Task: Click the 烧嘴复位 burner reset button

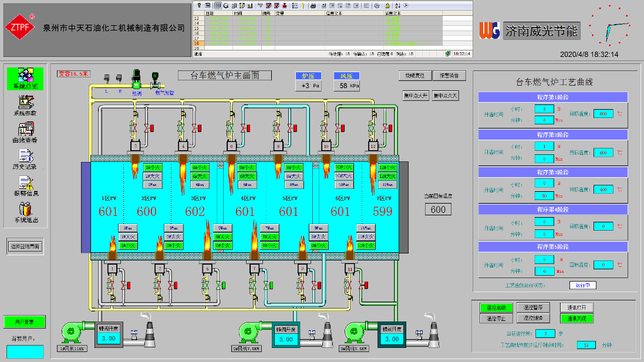Action: coord(415,76)
